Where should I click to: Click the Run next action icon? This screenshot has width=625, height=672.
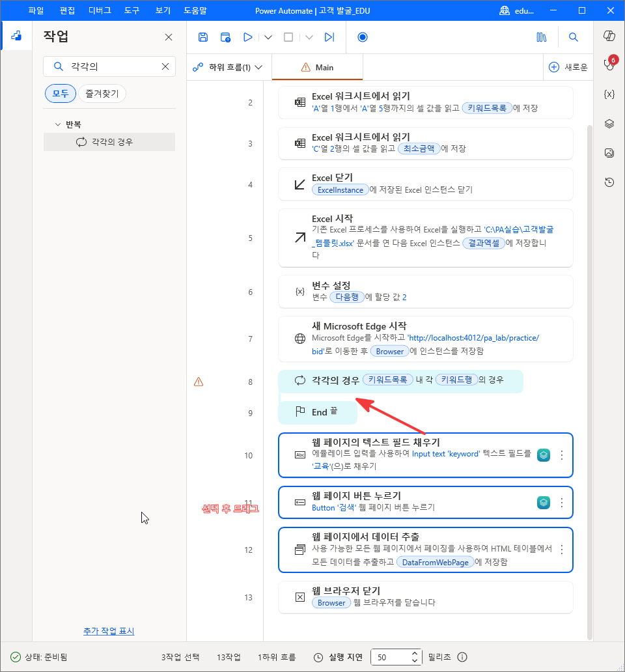[x=329, y=37]
